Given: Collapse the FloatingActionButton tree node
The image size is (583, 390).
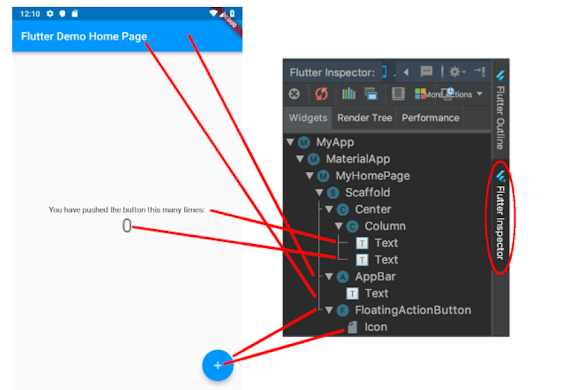Looking at the screenshot, I should tap(329, 310).
